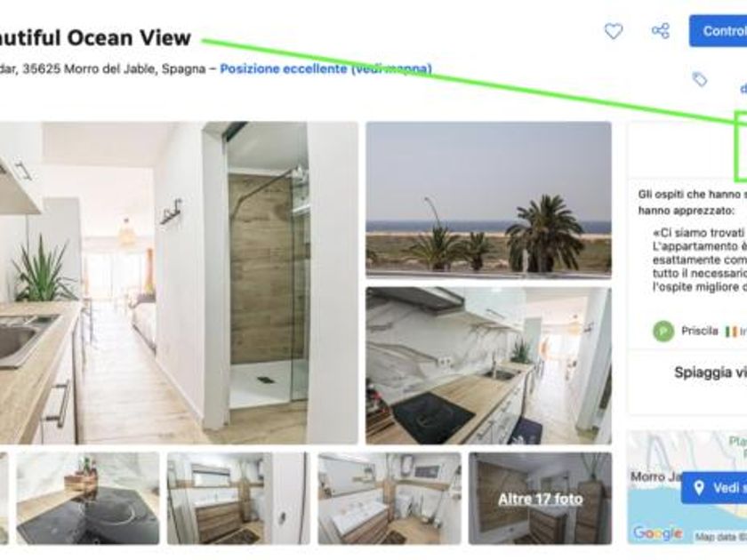Screen dimensions: 747x560
Task: Open the ocean view palm trees photo
Action: (488, 200)
